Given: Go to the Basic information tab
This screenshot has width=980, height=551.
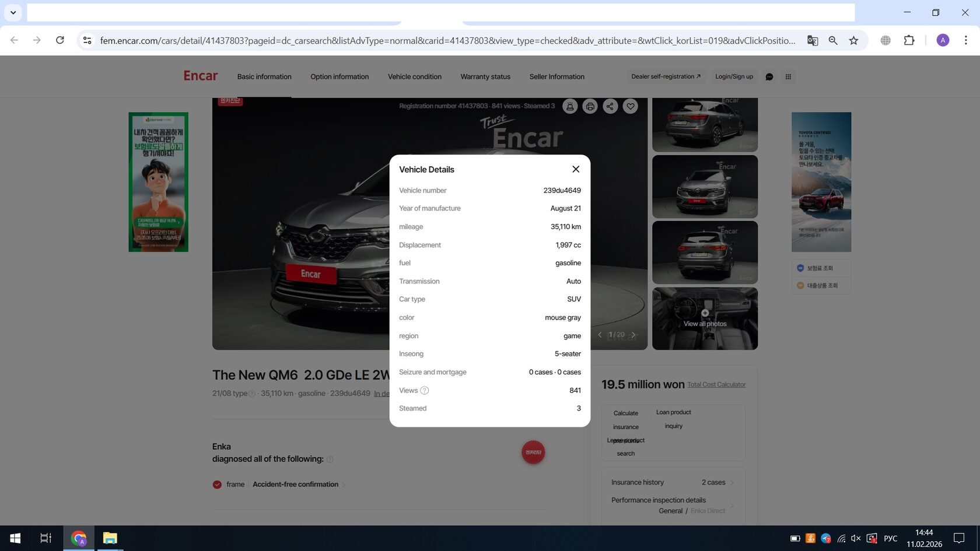Looking at the screenshot, I should (264, 77).
